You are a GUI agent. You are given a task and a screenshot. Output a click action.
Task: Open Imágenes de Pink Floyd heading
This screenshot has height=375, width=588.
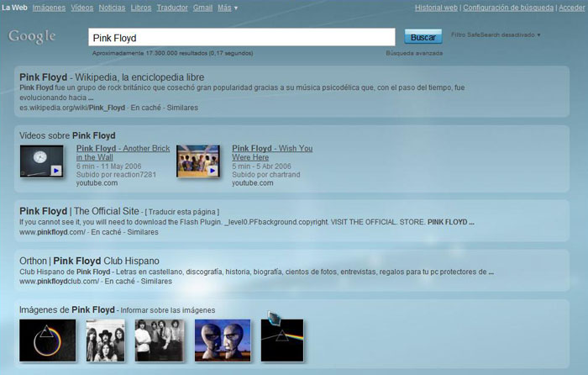[x=67, y=310]
